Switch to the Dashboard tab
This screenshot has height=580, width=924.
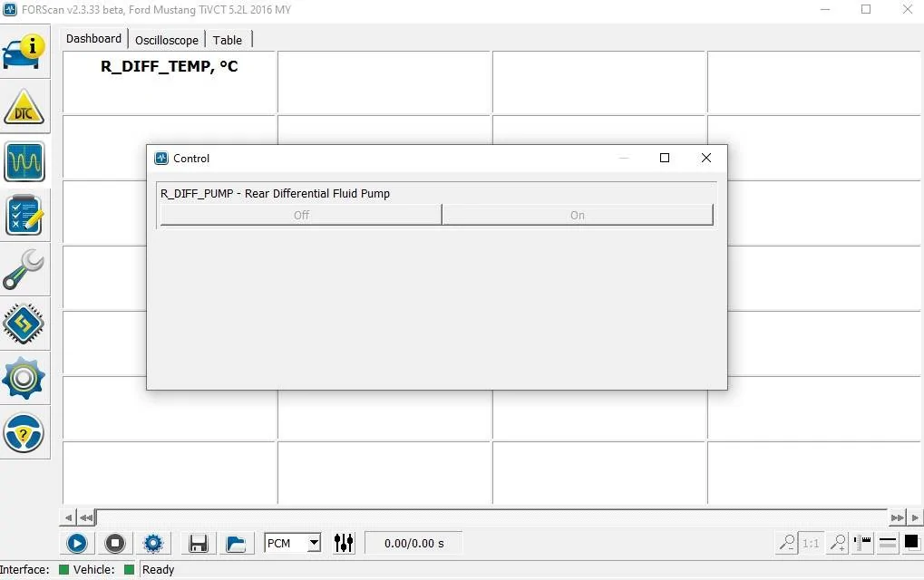point(93,39)
